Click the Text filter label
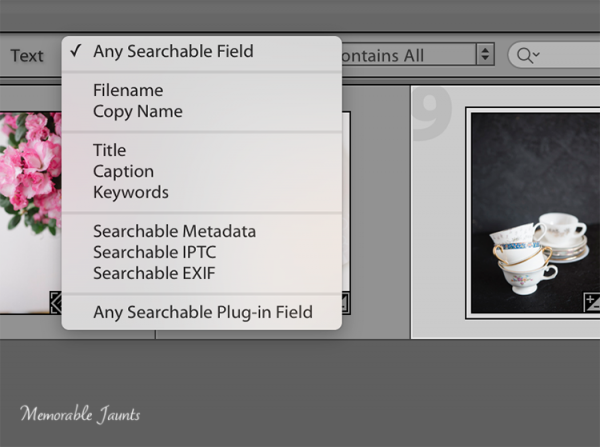 pos(27,55)
